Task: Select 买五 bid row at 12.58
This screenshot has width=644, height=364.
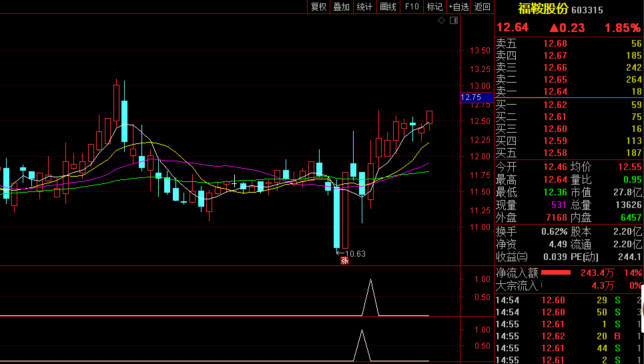Action: [x=569, y=153]
